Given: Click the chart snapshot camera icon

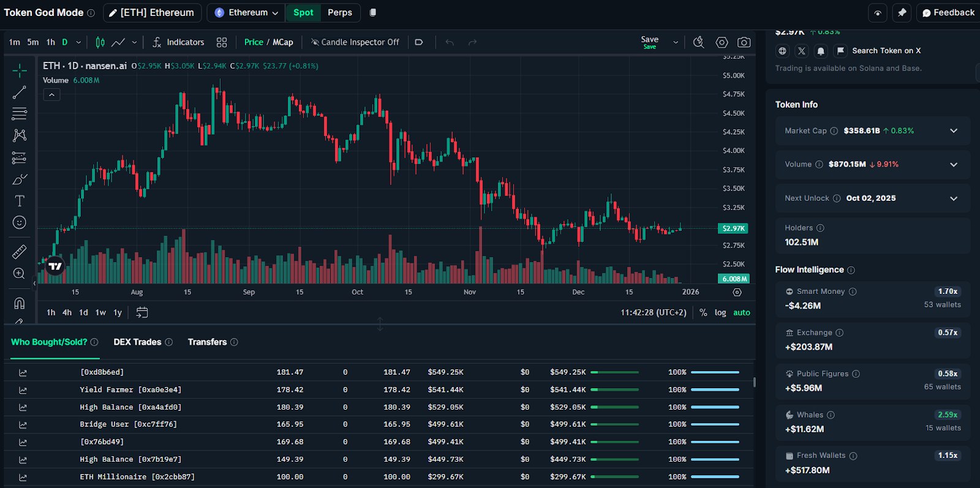Looking at the screenshot, I should (744, 42).
